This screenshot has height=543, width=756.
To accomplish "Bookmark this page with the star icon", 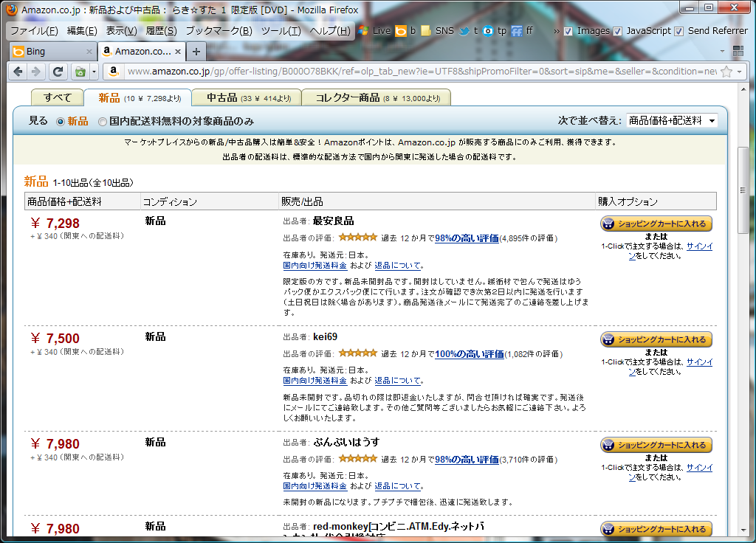I will [x=726, y=72].
